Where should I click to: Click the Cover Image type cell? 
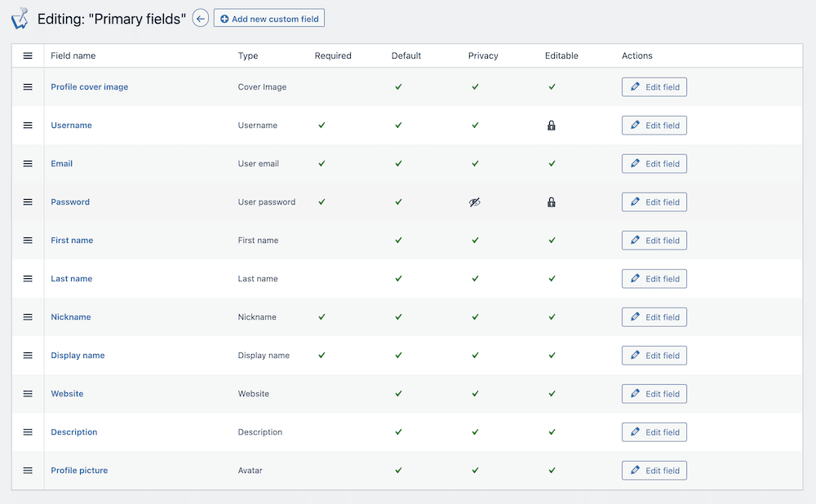[x=262, y=87]
